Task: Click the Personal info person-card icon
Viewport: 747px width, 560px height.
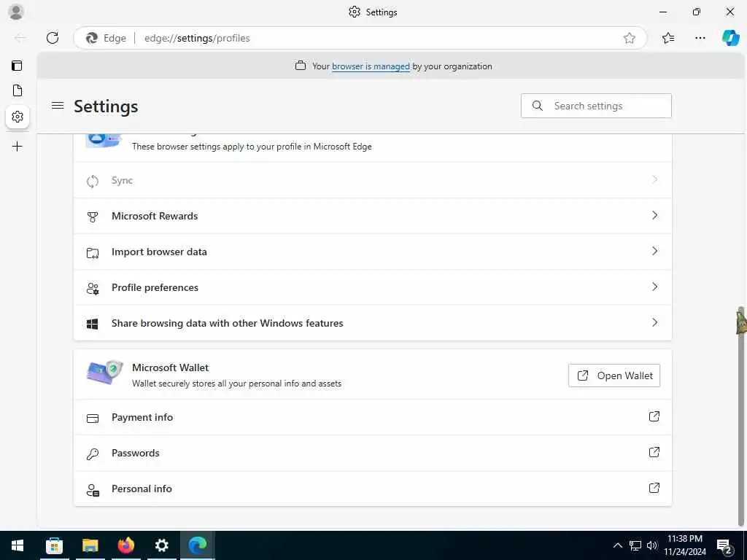Action: click(x=93, y=489)
